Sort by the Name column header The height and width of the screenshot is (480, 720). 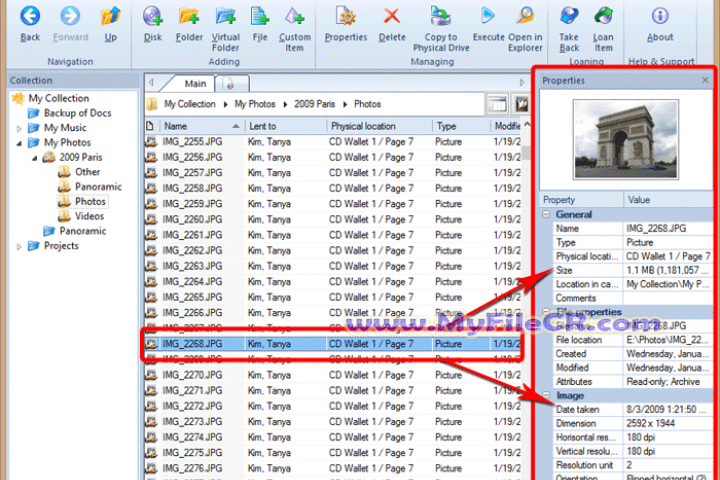coord(201,126)
